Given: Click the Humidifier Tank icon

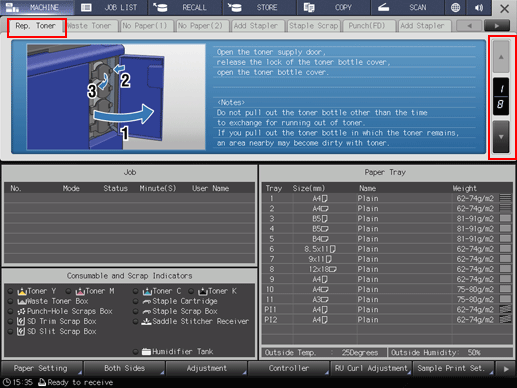Looking at the screenshot, I should [147, 352].
